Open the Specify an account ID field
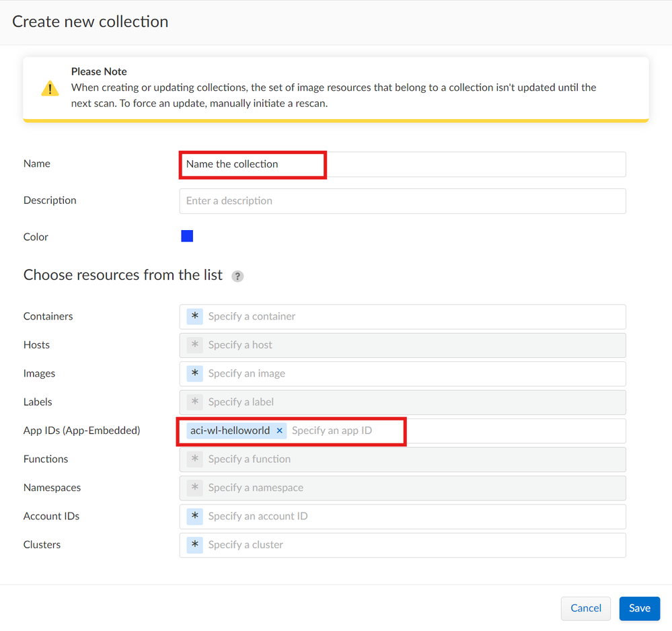The height and width of the screenshot is (631, 672). pos(410,516)
